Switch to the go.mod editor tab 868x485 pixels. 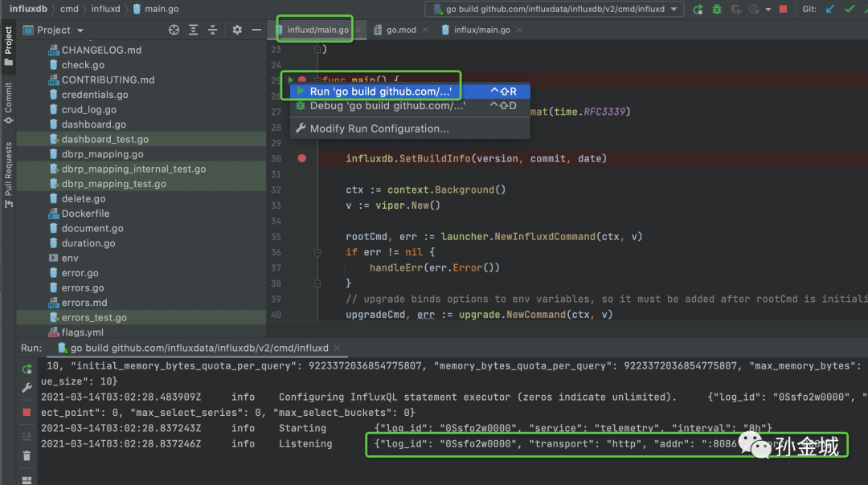click(400, 30)
